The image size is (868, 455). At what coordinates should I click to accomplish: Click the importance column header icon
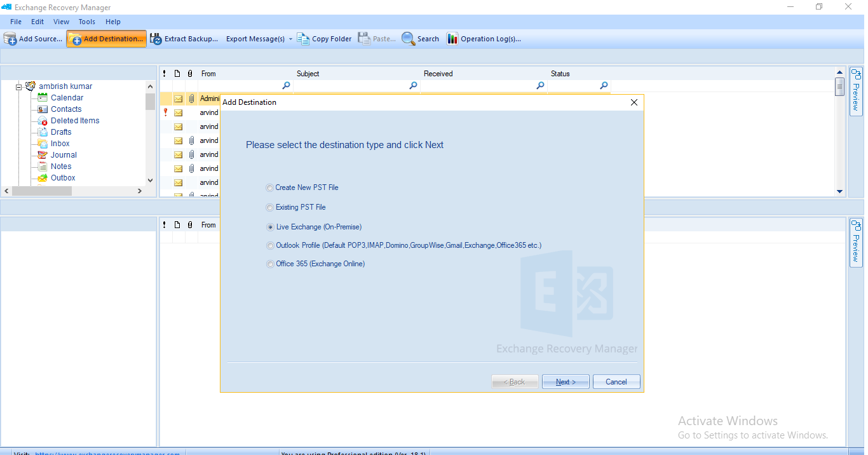[165, 74]
